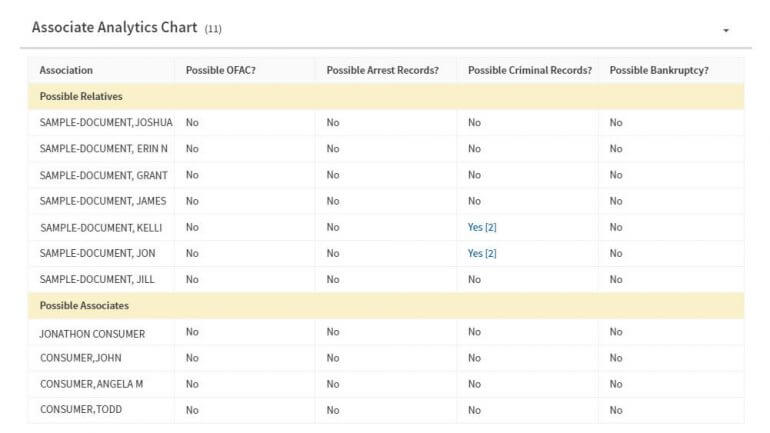Select the Possible Criminal Records? column header
Image resolution: width=770 pixels, height=433 pixels.
[530, 70]
